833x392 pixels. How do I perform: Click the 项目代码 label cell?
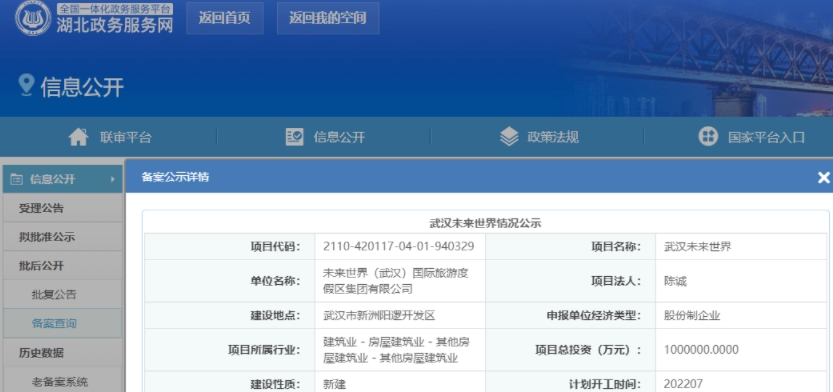tap(230, 246)
